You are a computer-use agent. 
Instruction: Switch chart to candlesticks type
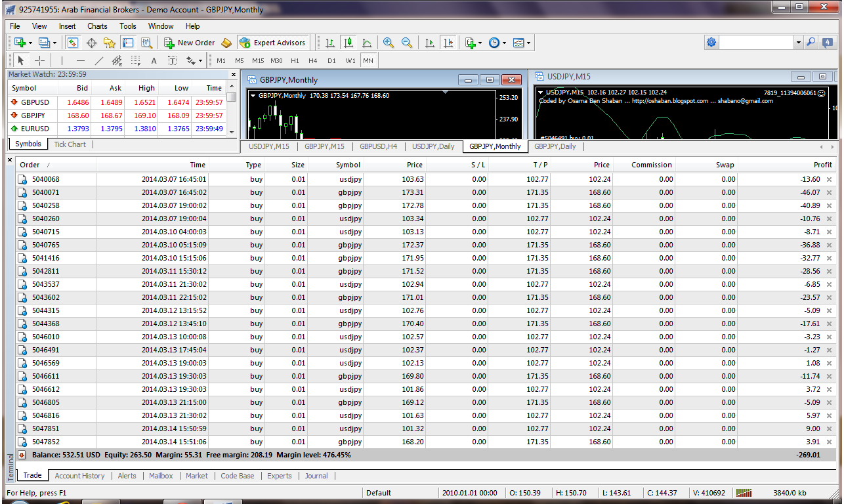(x=348, y=43)
